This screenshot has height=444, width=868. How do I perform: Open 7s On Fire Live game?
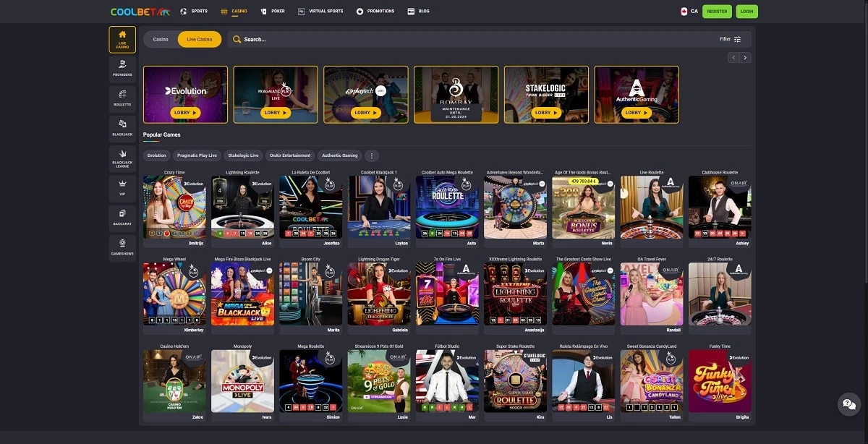[x=447, y=294]
